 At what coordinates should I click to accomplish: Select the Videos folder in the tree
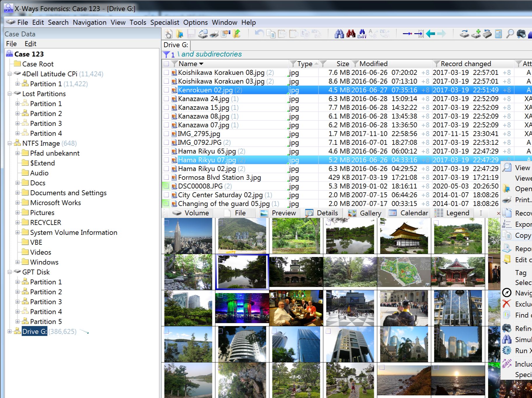point(41,252)
